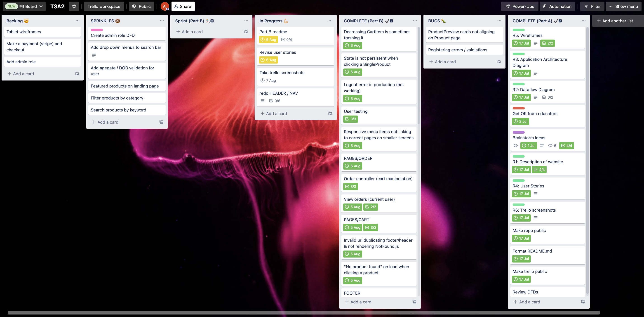Open the Power-Ups rocket button

[x=520, y=6]
